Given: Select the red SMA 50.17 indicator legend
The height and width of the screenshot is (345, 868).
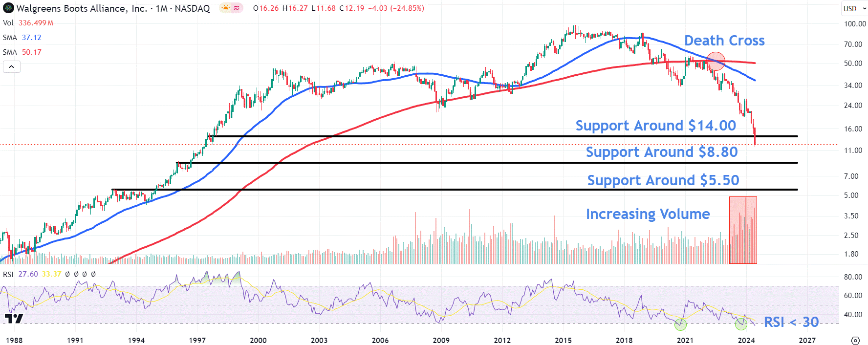Looking at the screenshot, I should pyautogui.click(x=22, y=52).
